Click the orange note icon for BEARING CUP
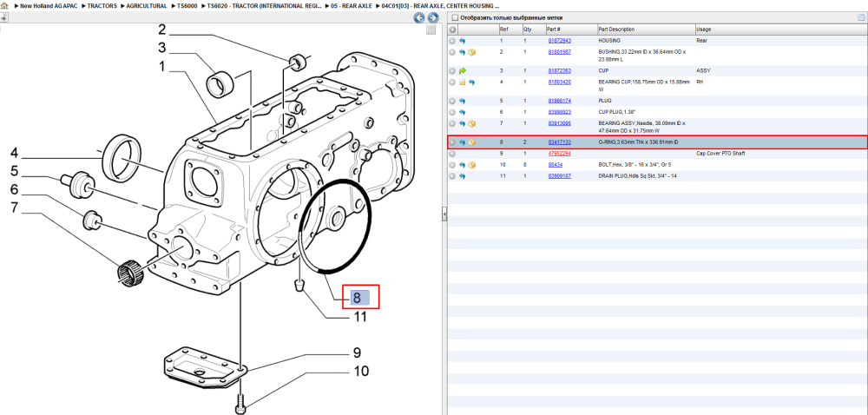The height and width of the screenshot is (415, 868). [x=463, y=82]
